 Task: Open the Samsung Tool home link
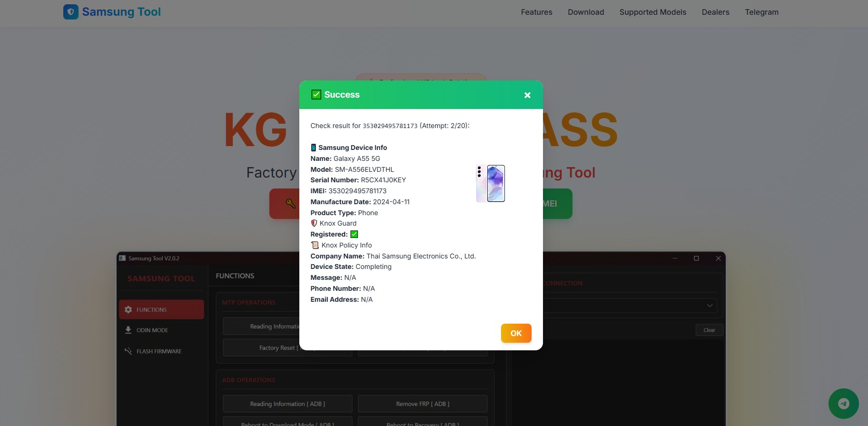tap(112, 12)
